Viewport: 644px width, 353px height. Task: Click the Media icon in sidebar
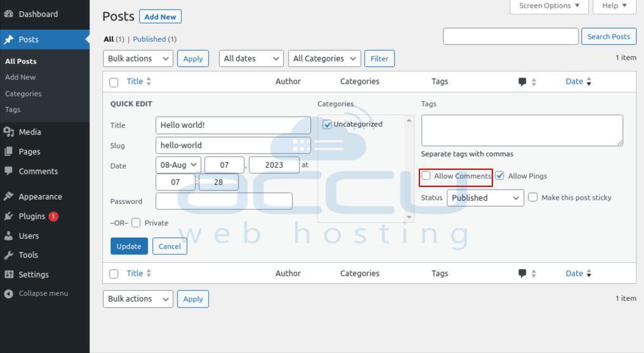pos(9,132)
